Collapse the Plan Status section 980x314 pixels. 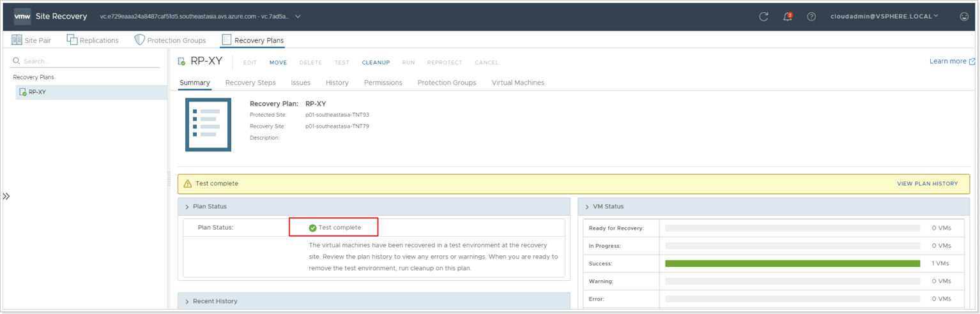(x=187, y=207)
